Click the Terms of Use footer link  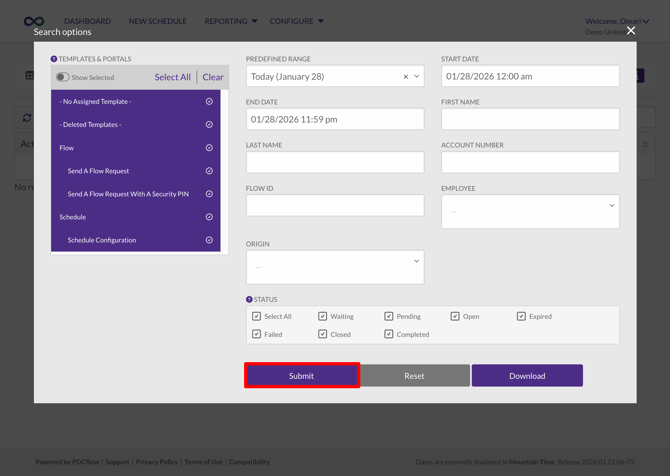click(x=203, y=462)
